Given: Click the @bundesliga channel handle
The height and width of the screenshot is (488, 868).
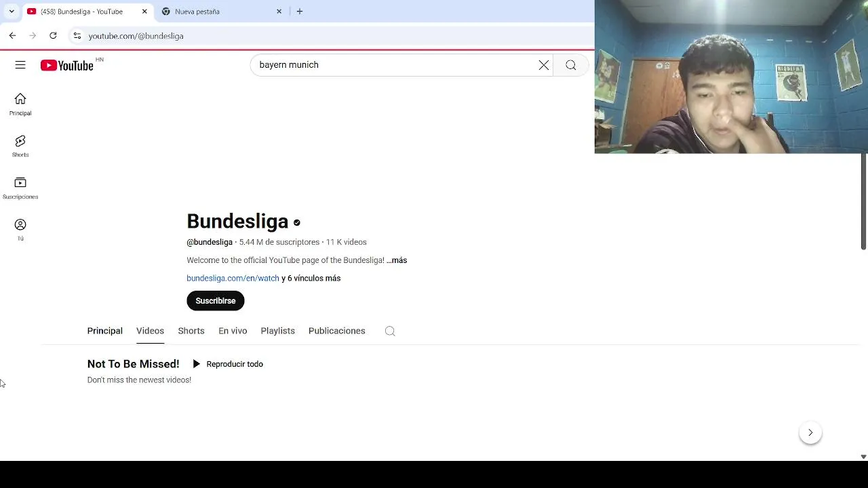Looking at the screenshot, I should pos(210,242).
